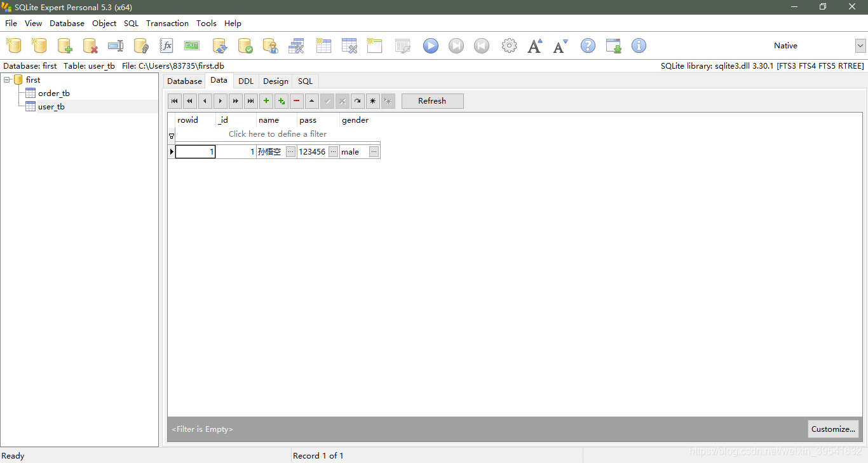Click the New Table toolbar icon

click(x=324, y=46)
